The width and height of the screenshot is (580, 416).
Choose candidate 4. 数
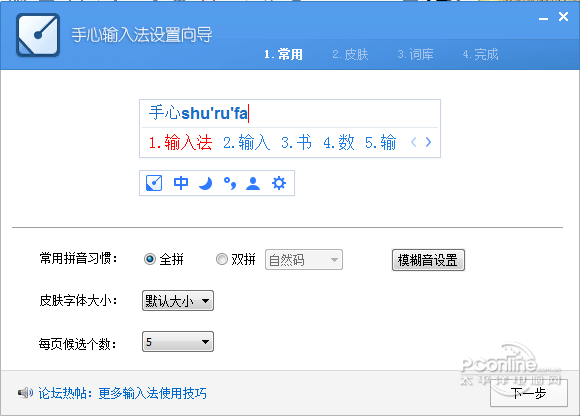pyautogui.click(x=339, y=142)
